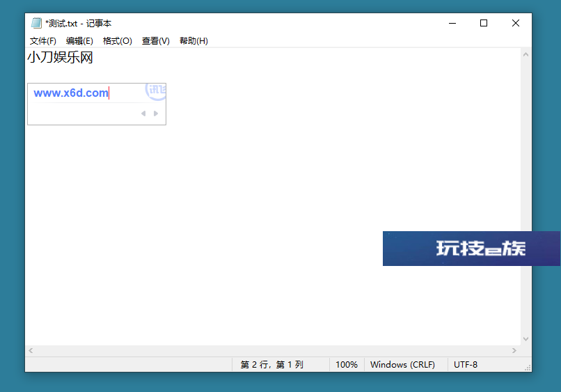The height and width of the screenshot is (392, 561).
Task: Click horizontal scrollbar left arrow
Action: pos(31,350)
